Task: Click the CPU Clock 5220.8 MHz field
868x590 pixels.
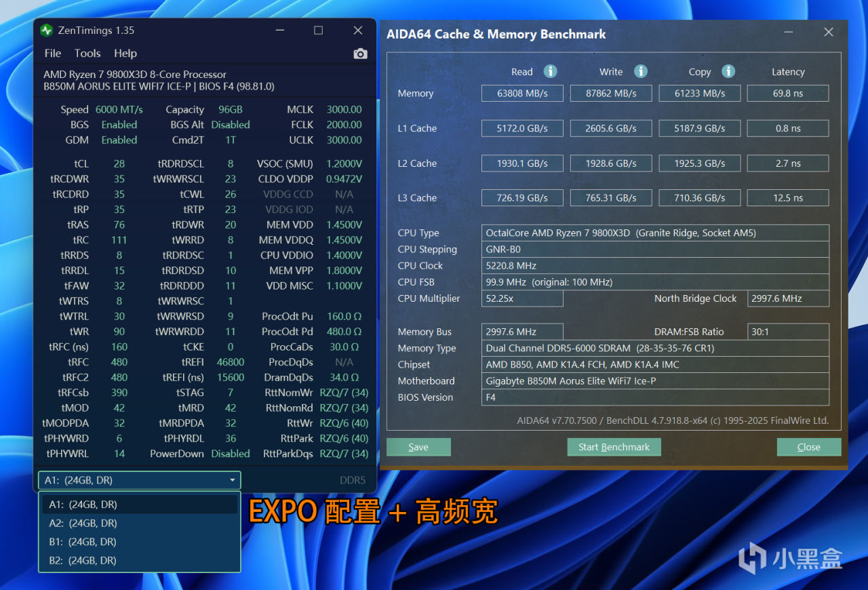Action: point(655,265)
